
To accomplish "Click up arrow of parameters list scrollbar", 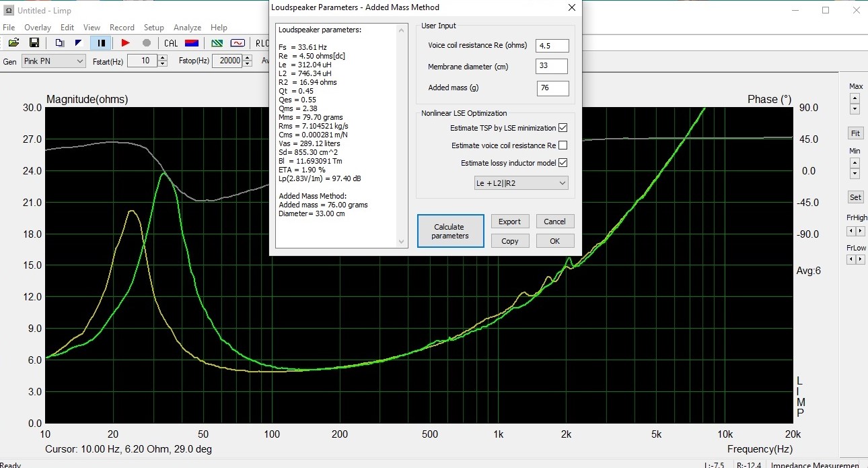I will pyautogui.click(x=402, y=30).
